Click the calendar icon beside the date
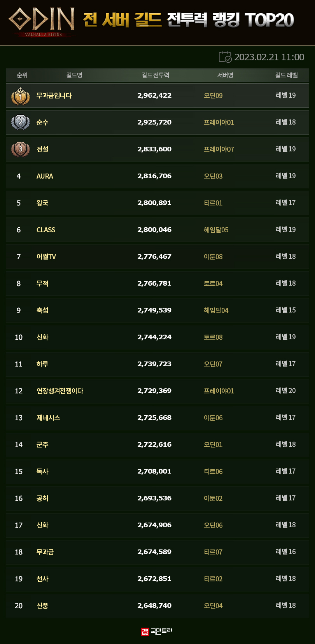 tap(225, 57)
